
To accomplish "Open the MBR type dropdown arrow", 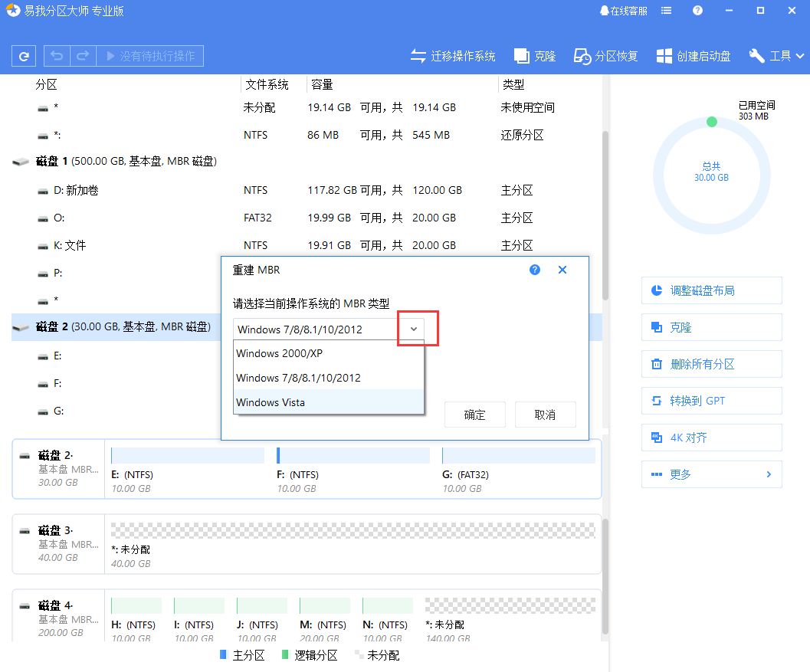I will click(413, 329).
